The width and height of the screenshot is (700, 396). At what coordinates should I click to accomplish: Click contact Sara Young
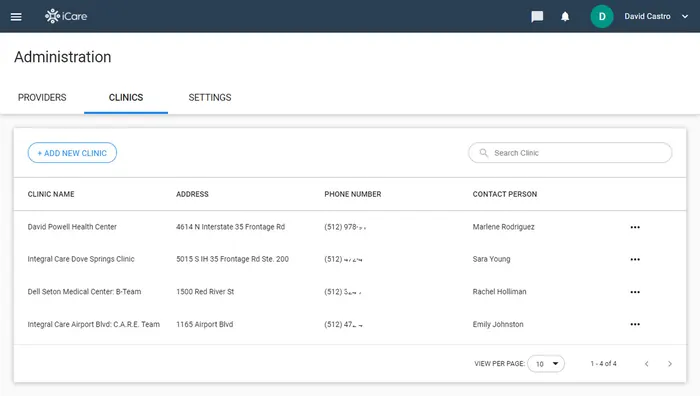492,259
